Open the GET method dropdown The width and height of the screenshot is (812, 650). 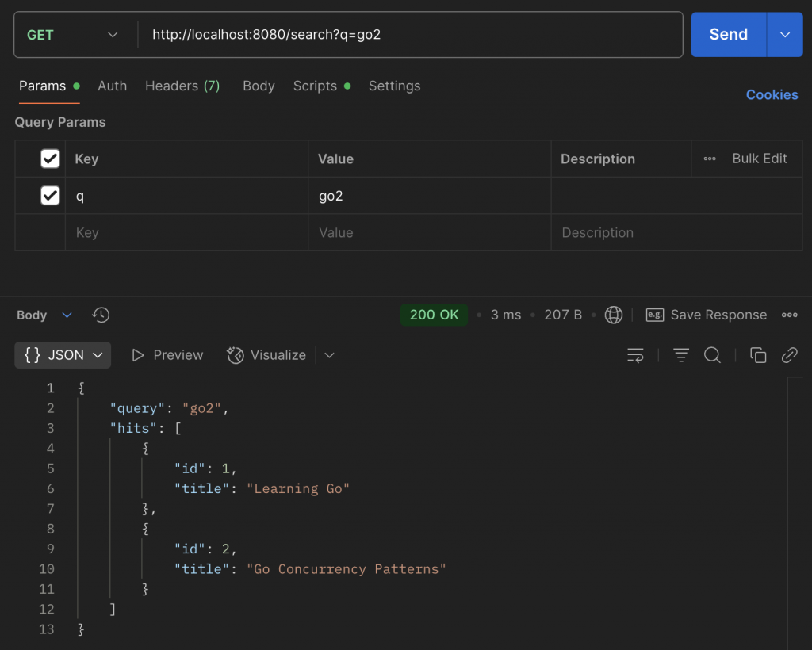[x=71, y=35]
